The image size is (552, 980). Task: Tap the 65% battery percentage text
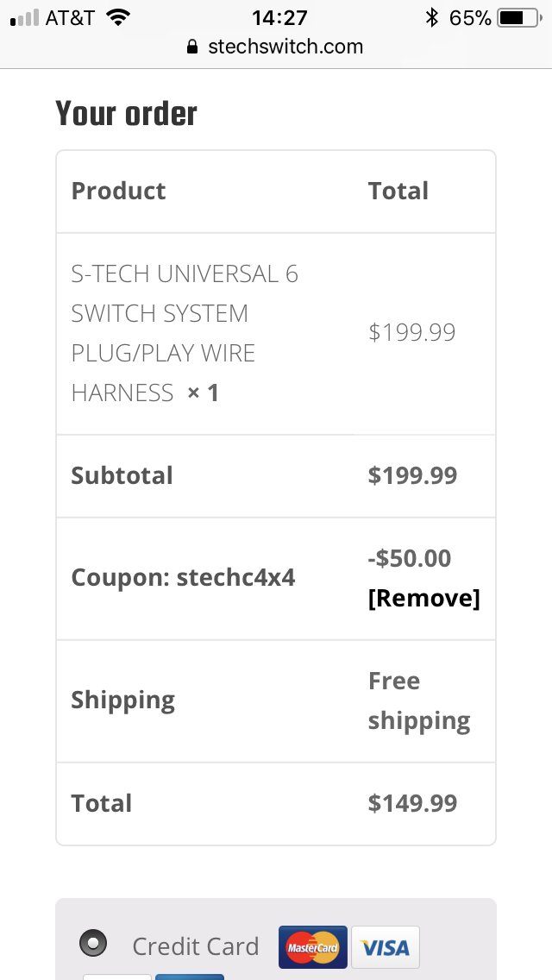(x=469, y=18)
